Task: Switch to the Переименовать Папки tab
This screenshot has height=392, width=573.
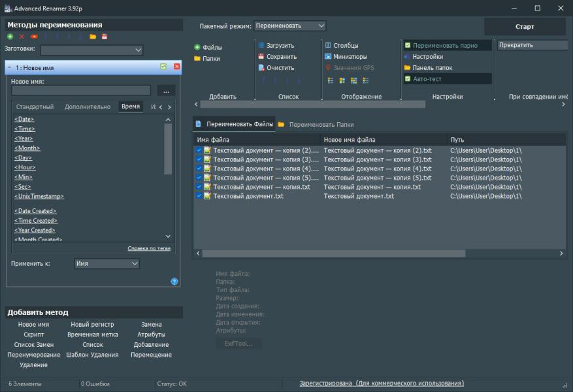Action: click(x=316, y=125)
